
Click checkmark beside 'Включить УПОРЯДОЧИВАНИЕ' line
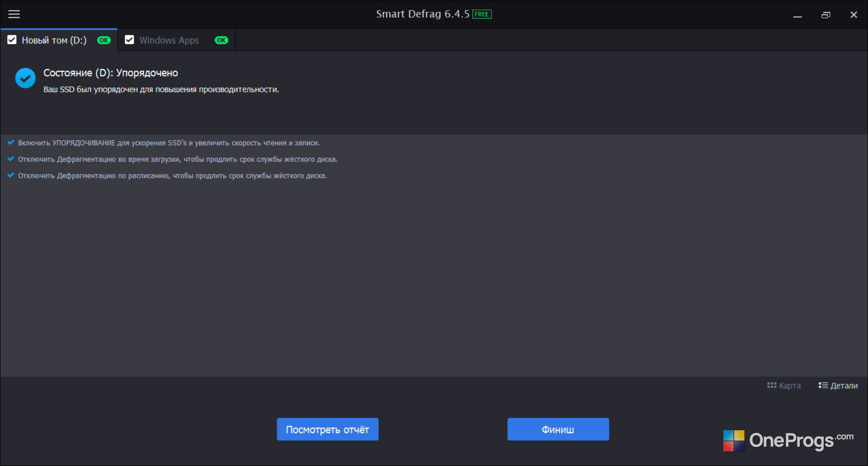pyautogui.click(x=11, y=143)
